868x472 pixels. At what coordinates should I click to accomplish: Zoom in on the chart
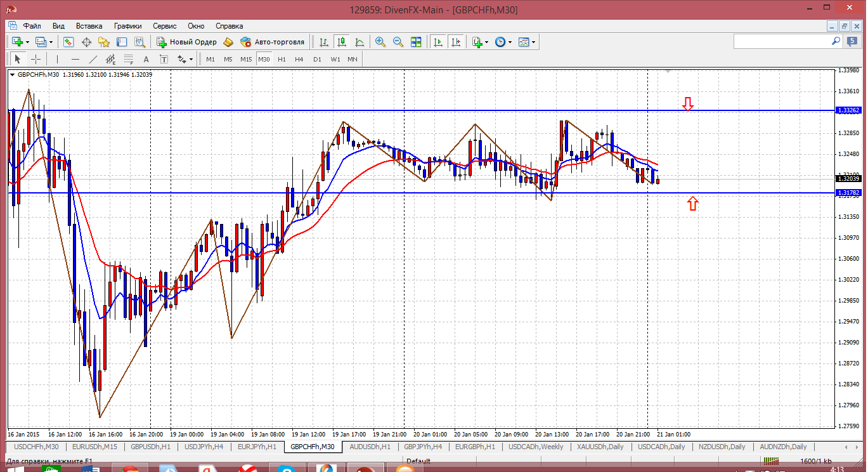[380, 42]
